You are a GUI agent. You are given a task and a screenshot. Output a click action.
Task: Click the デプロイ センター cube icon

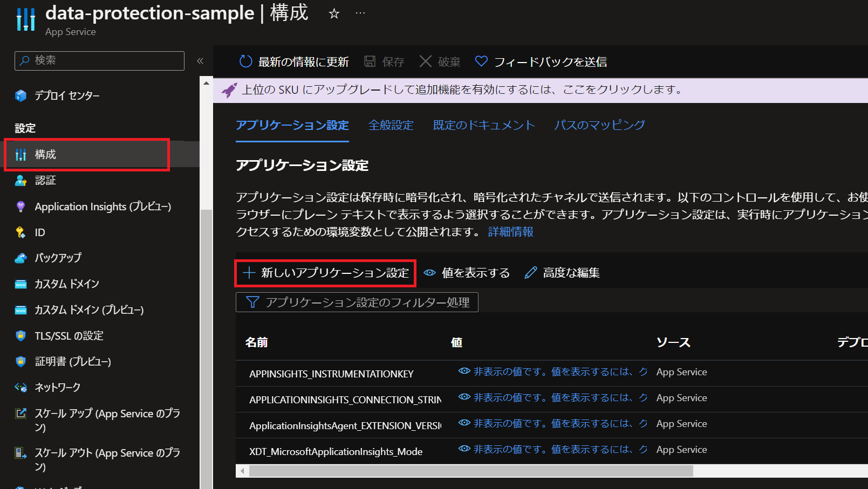(20, 95)
